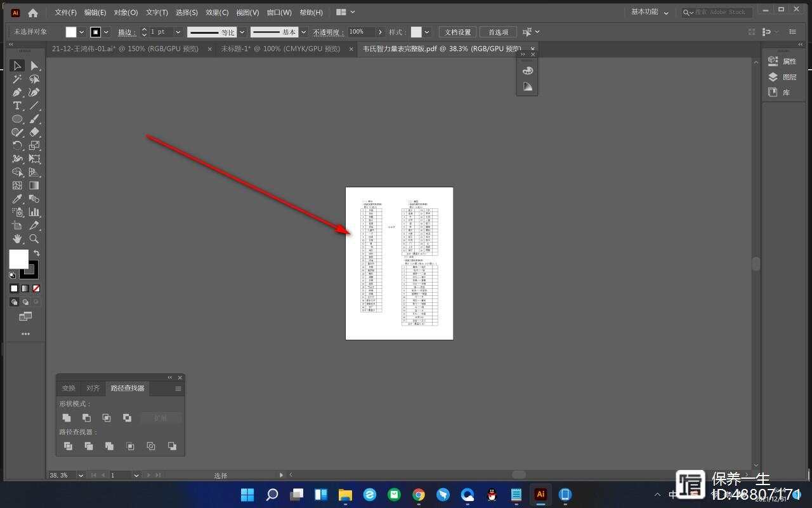The height and width of the screenshot is (508, 812).
Task: Select the Eyedropper tool
Action: click(x=17, y=199)
